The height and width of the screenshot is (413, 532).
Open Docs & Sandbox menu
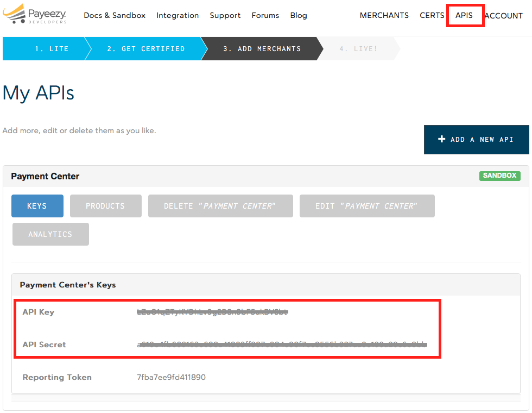pos(115,15)
